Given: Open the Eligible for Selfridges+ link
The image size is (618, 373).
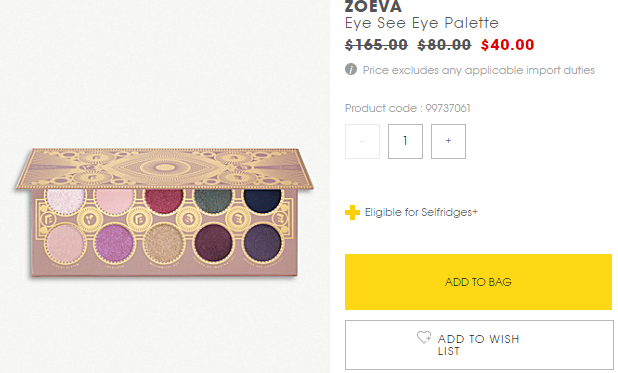Looking at the screenshot, I should 421,213.
